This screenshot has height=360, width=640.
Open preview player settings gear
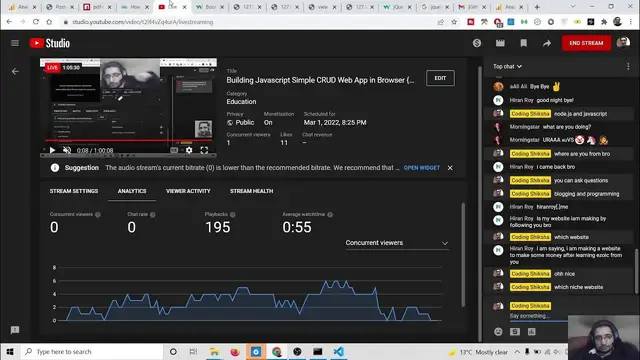click(189, 150)
